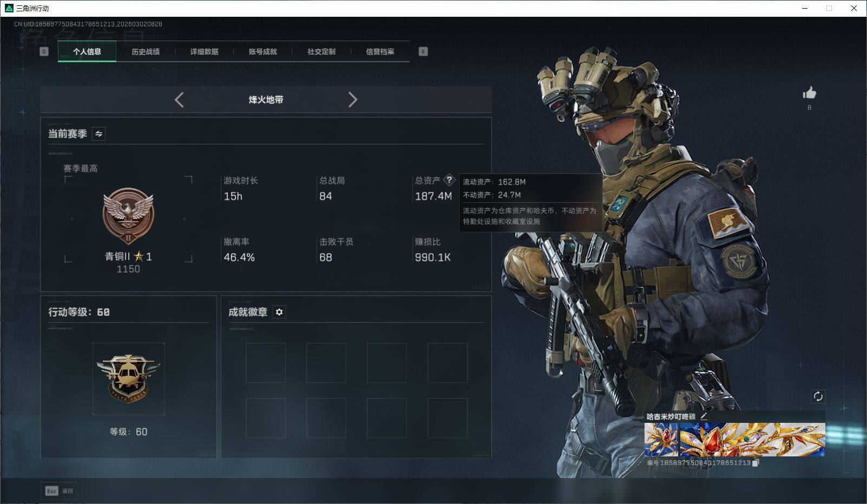This screenshot has width=867, height=504.
Task: Click the 总资产 question mark help icon
Action: coord(449,180)
